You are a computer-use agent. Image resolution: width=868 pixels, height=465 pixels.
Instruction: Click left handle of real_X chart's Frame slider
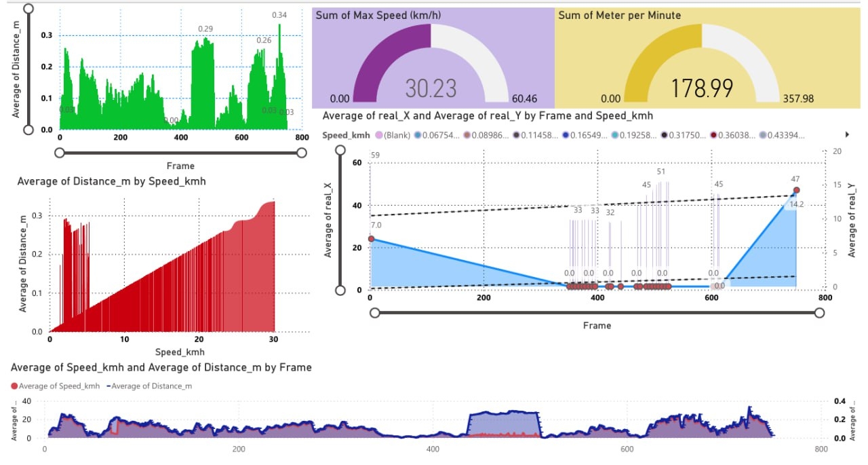pos(375,312)
